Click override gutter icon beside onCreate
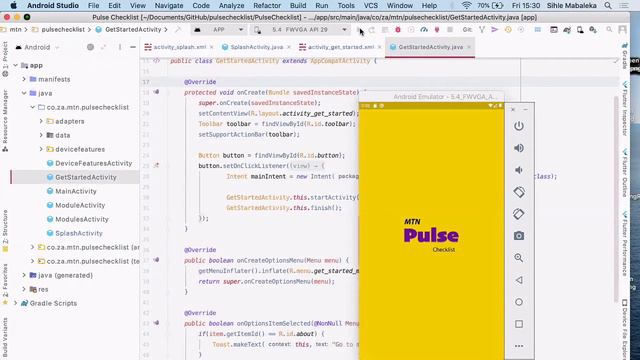 (x=156, y=92)
